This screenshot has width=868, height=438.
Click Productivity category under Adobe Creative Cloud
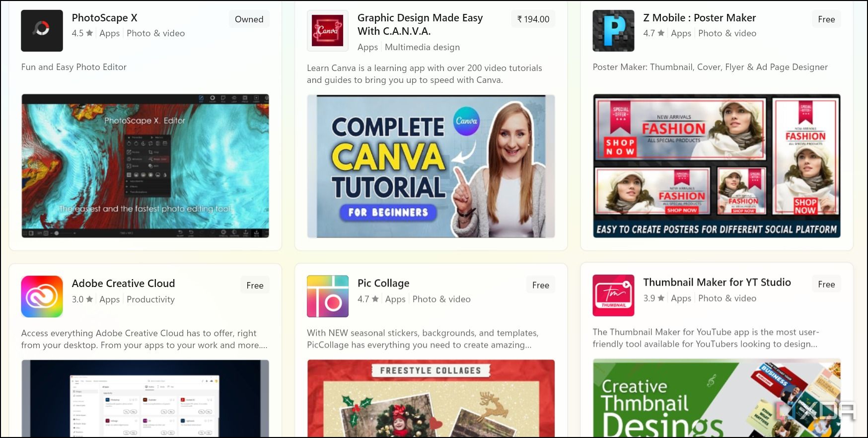(x=151, y=299)
